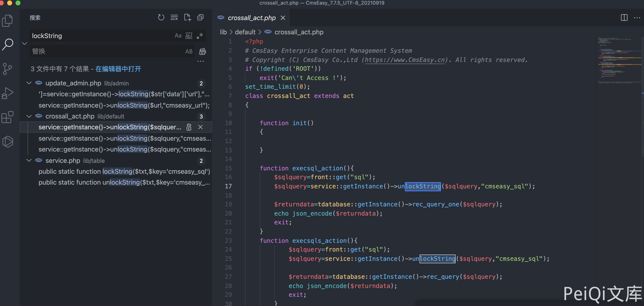Viewport: 644px width, 306px height.
Task: Enable regular expression search
Action: click(x=200, y=36)
